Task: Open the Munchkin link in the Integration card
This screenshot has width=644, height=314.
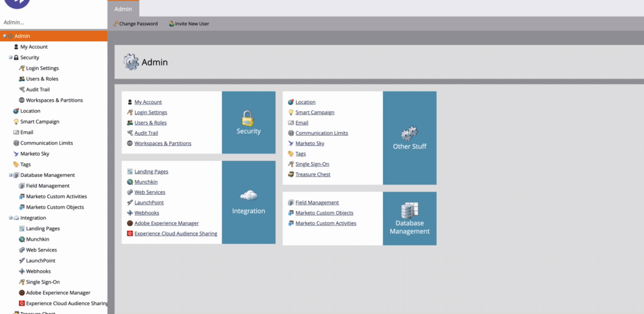Action: pos(146,182)
